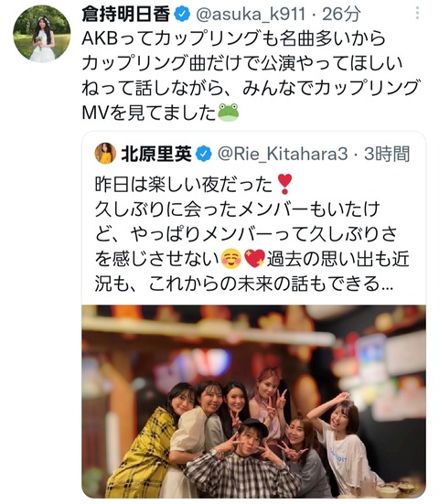Click 北原里英's small avatar in quoted tweet
Screen dimensions: 439x504
pyautogui.click(x=105, y=154)
